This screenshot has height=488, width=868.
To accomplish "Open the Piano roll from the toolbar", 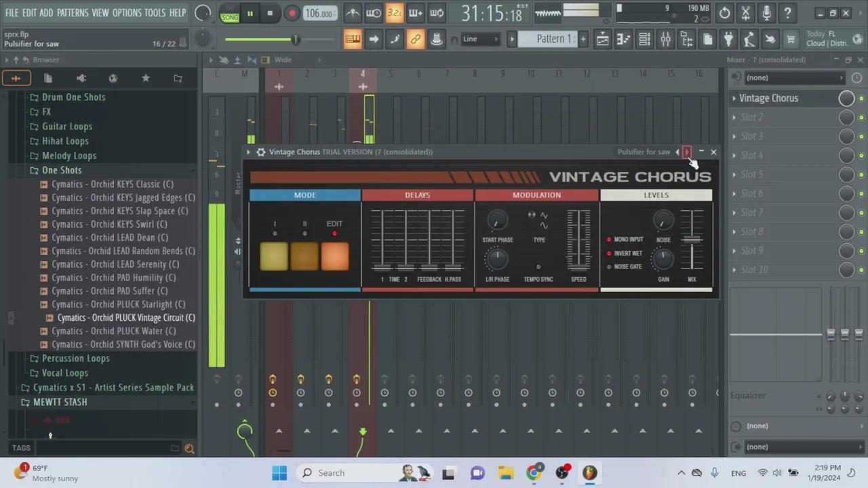I will click(623, 39).
